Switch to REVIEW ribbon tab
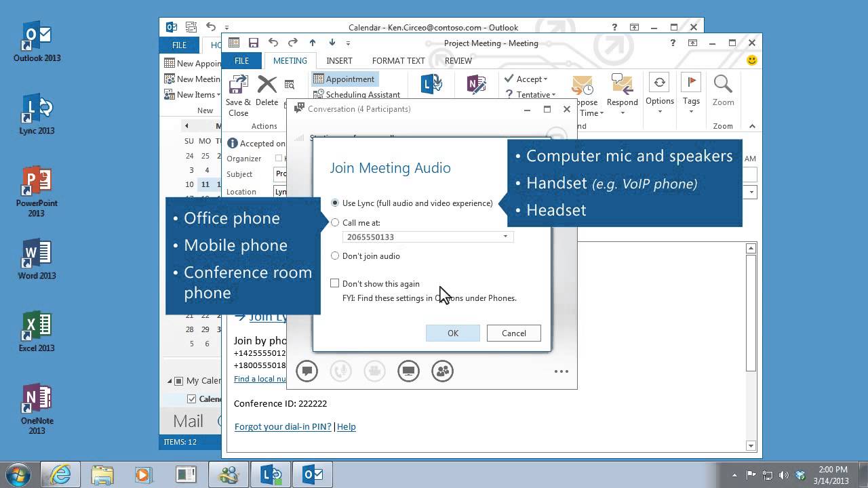Viewport: 868px width, 488px height. (458, 60)
